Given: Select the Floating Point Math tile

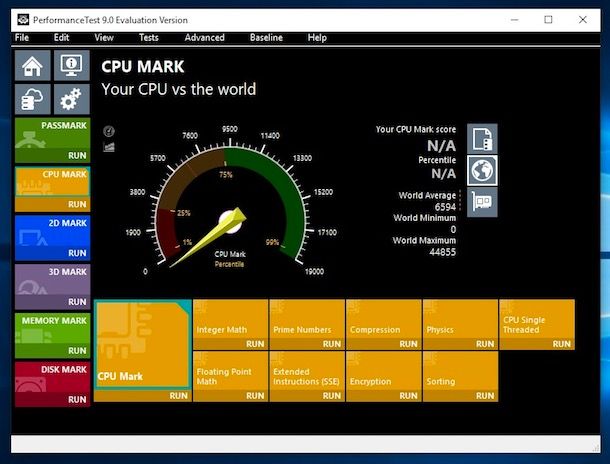Looking at the screenshot, I should [231, 371].
